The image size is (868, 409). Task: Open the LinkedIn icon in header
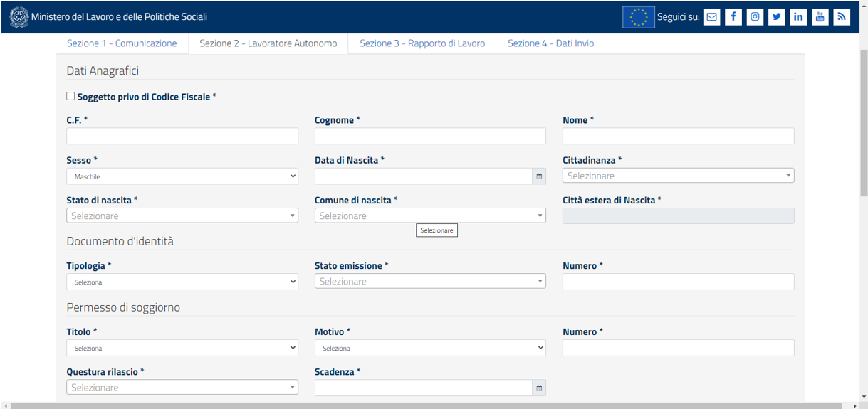click(x=798, y=17)
